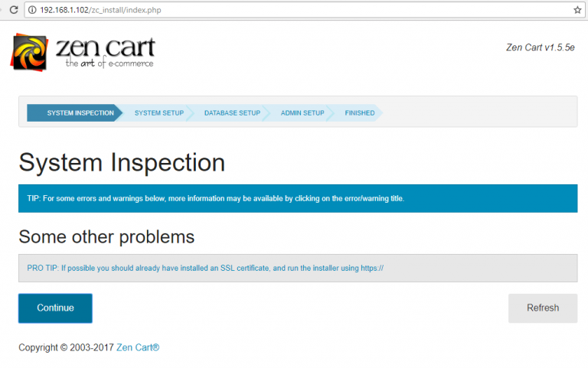Bookmark this page with the star icon

[577, 10]
